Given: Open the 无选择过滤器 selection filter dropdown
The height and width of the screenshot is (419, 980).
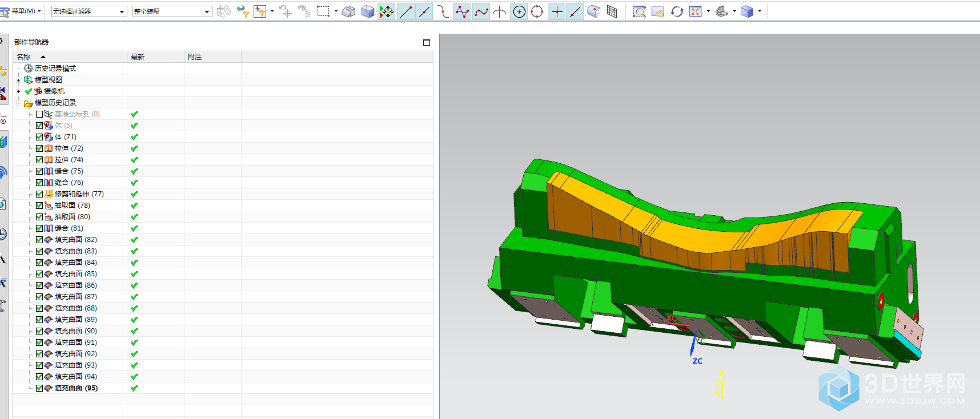Looking at the screenshot, I should [89, 11].
